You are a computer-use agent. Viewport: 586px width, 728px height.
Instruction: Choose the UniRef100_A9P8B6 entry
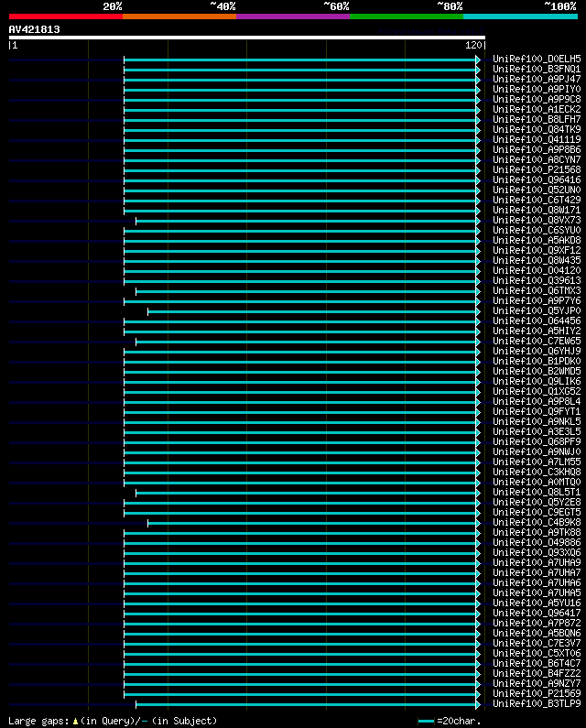pos(537,149)
